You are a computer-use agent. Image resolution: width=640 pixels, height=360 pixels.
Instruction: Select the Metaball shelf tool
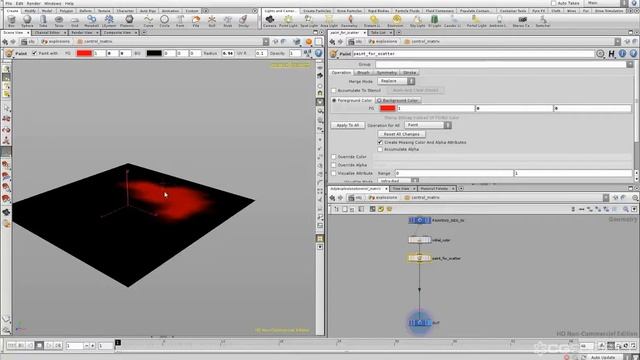pyautogui.click(x=91, y=21)
